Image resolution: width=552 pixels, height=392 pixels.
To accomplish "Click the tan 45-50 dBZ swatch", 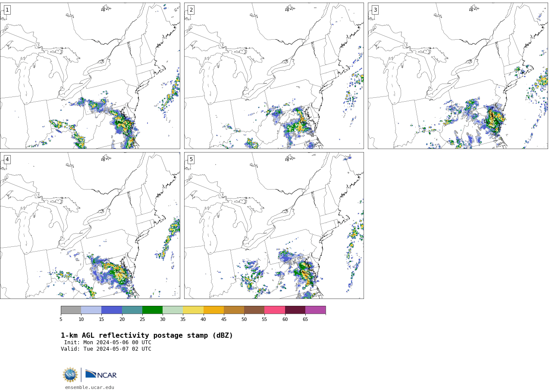I will pos(234,310).
